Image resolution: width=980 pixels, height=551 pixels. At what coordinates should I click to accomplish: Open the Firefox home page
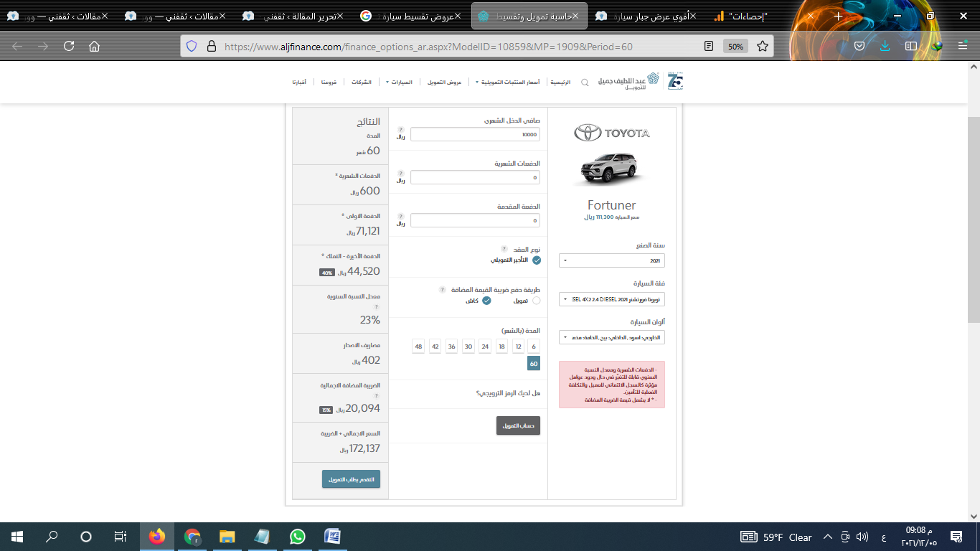tap(94, 46)
